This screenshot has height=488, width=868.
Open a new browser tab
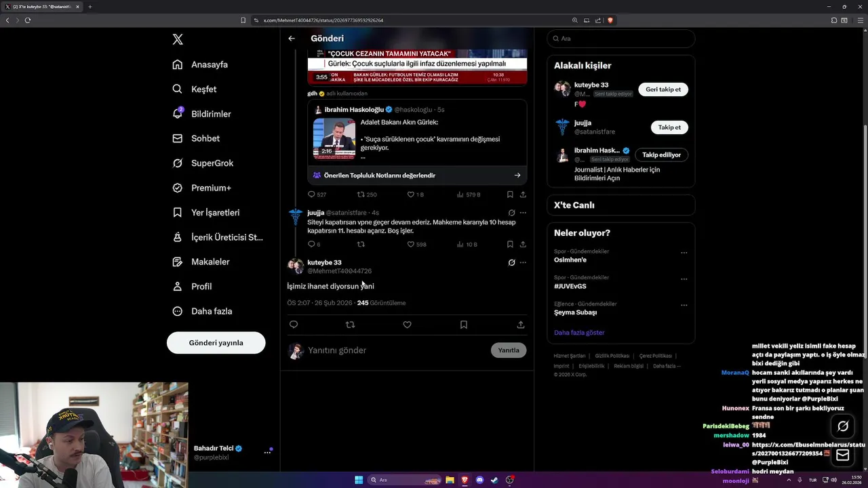(90, 7)
